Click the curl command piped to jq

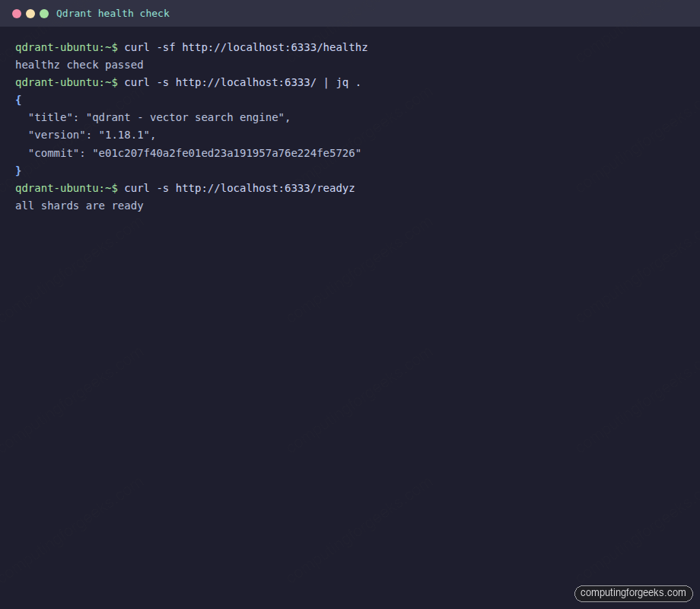click(x=188, y=83)
